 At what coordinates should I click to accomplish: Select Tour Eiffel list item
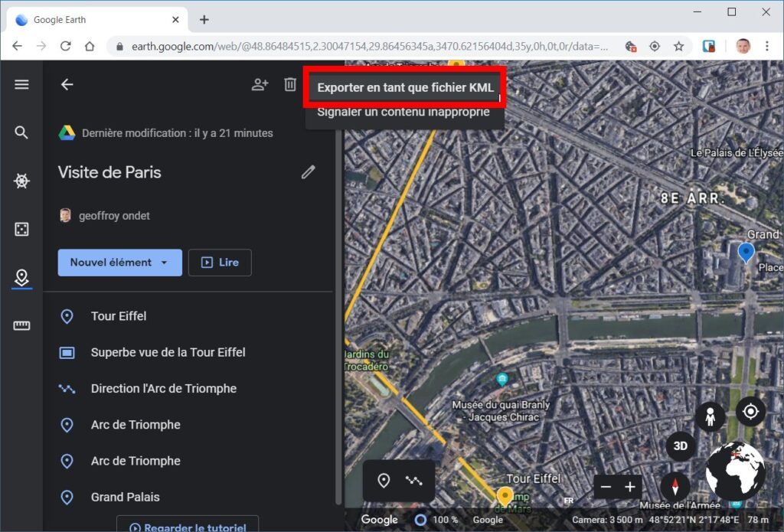pos(188,316)
